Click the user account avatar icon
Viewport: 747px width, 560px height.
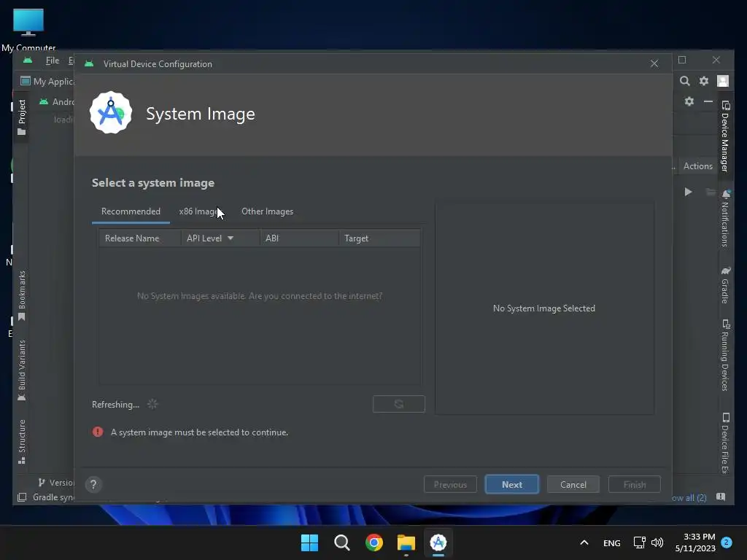(723, 81)
